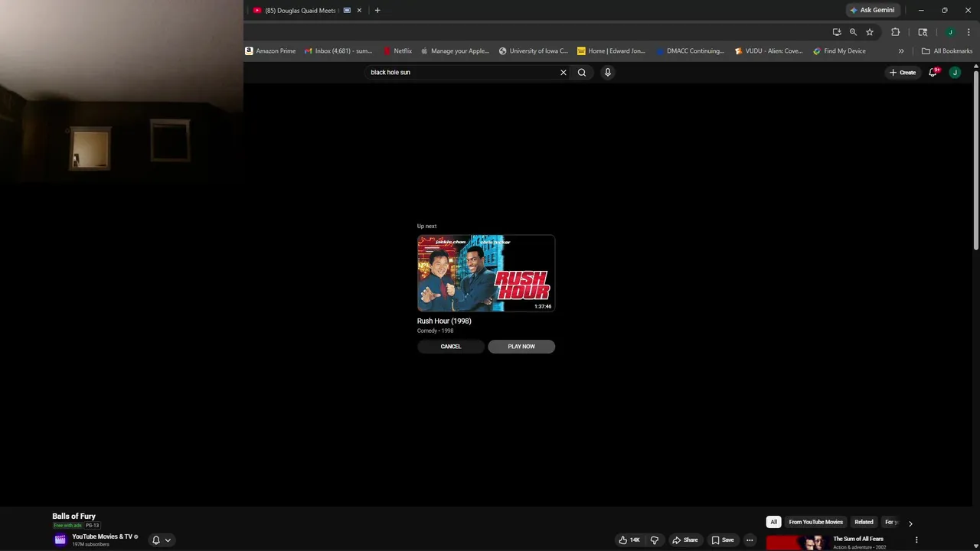
Task: Cancel the up next autoplay
Action: (x=451, y=347)
